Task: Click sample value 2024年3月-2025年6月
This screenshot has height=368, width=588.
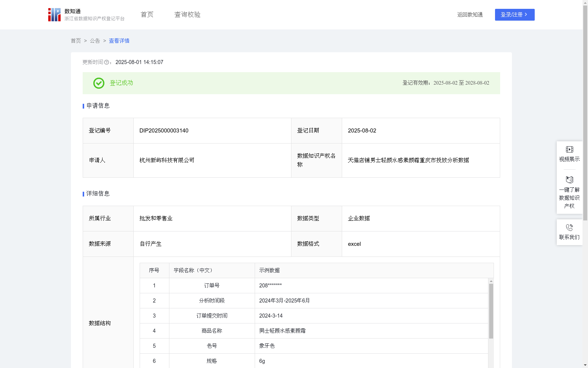Action: point(284,301)
